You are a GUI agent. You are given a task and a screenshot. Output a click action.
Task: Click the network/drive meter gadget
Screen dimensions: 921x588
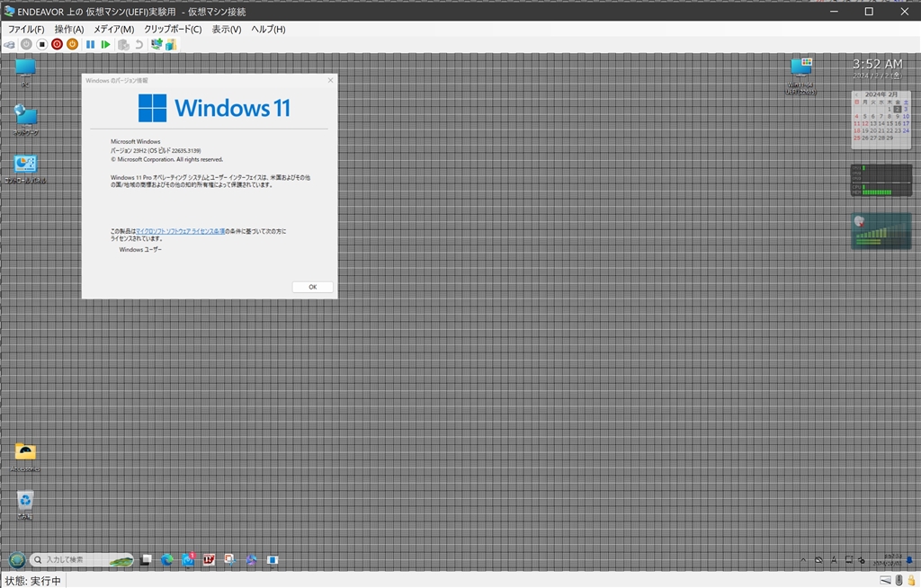881,231
